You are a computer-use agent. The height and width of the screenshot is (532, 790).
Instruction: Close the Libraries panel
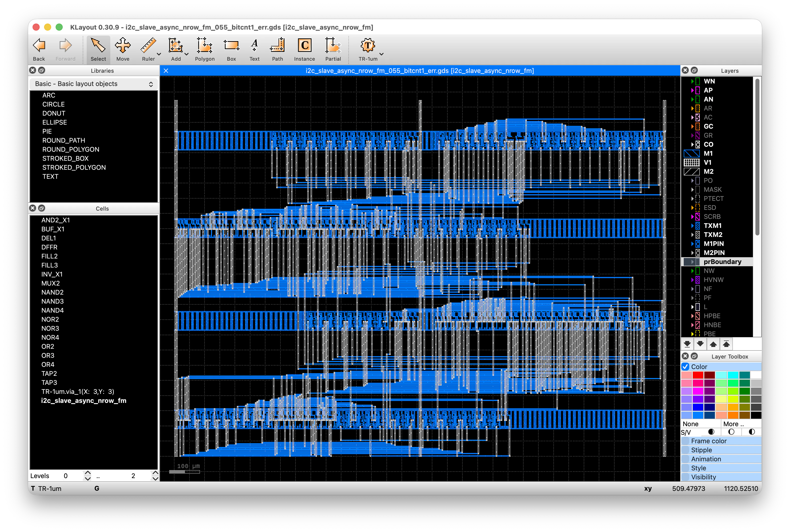pyautogui.click(x=33, y=70)
